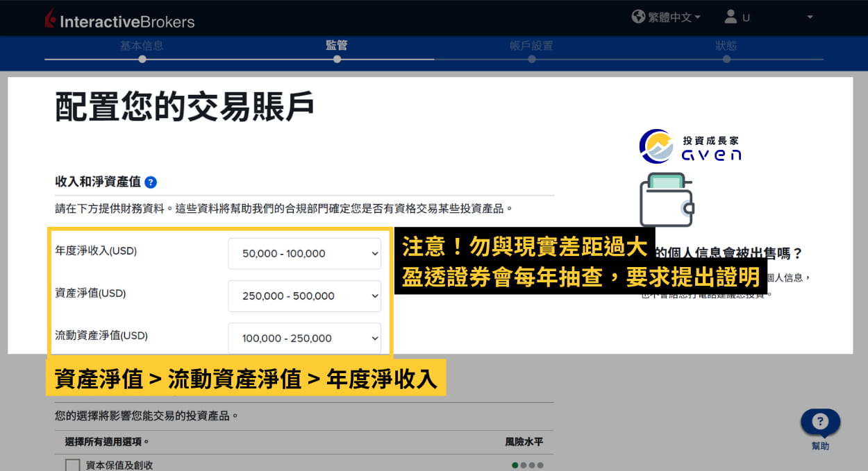Click the 投資成長家 Gven logo
The width and height of the screenshot is (868, 471).
pos(690,146)
